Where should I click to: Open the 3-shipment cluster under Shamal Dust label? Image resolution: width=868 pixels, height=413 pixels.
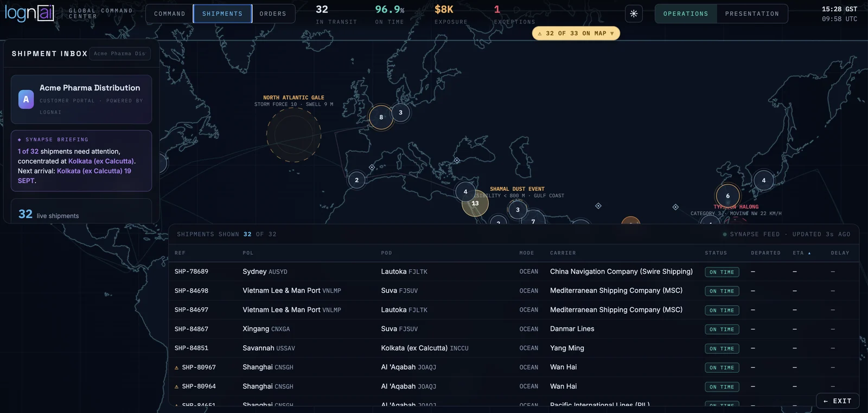click(518, 210)
